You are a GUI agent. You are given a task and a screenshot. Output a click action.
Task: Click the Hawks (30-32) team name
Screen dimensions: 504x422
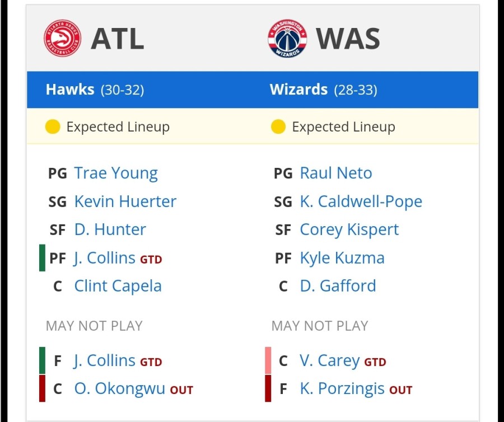(x=95, y=90)
